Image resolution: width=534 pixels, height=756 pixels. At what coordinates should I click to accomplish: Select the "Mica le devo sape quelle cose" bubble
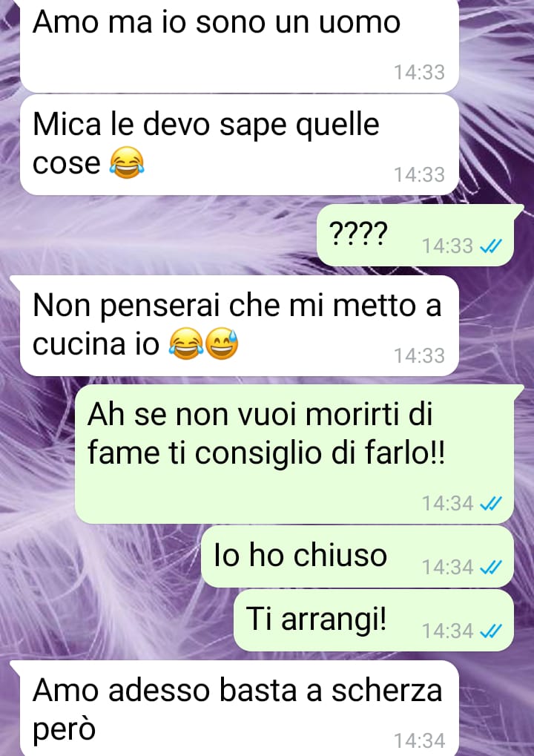[239, 145]
